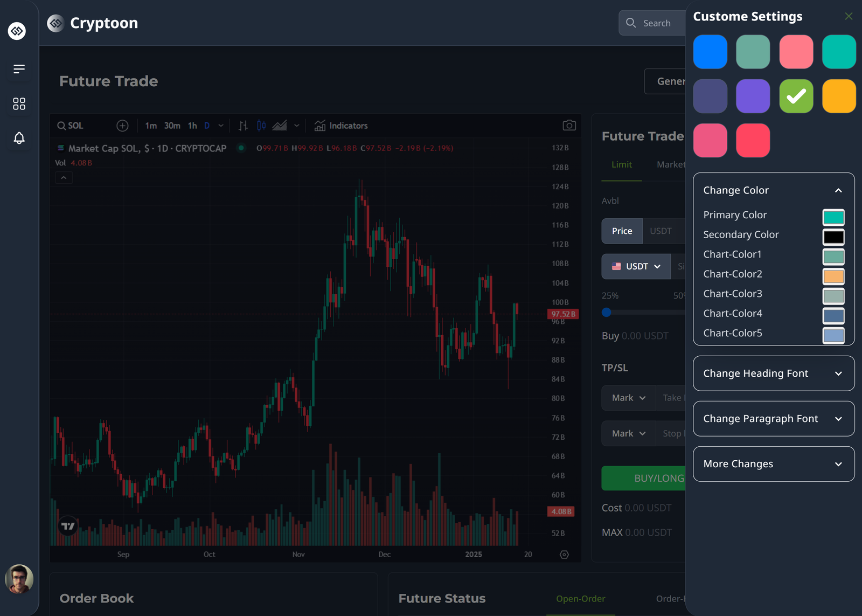862x616 pixels.
Task: Take chart snapshot with camera icon
Action: tap(569, 126)
